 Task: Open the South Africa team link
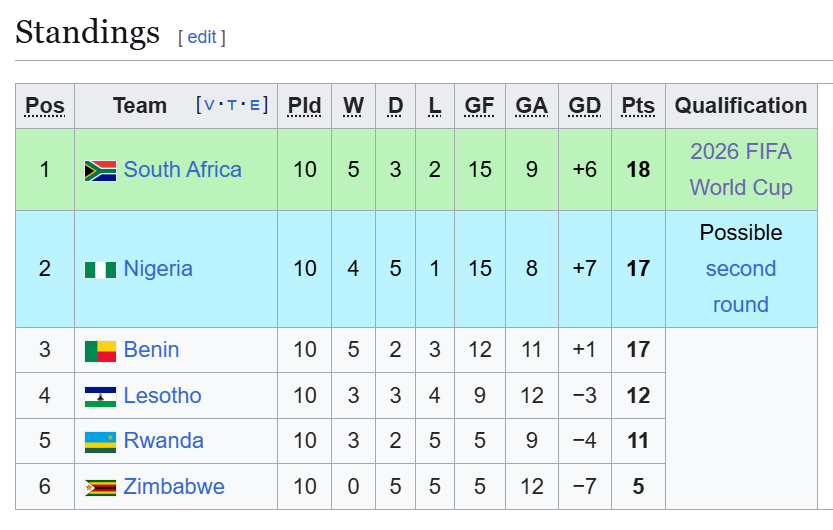(182, 170)
